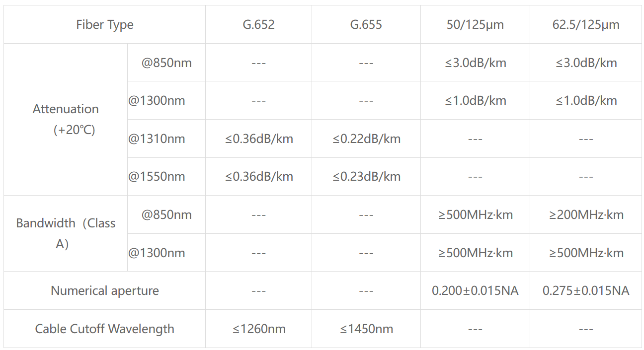Click the 62.5/125μm column header
The image size is (644, 350).
coord(586,24)
